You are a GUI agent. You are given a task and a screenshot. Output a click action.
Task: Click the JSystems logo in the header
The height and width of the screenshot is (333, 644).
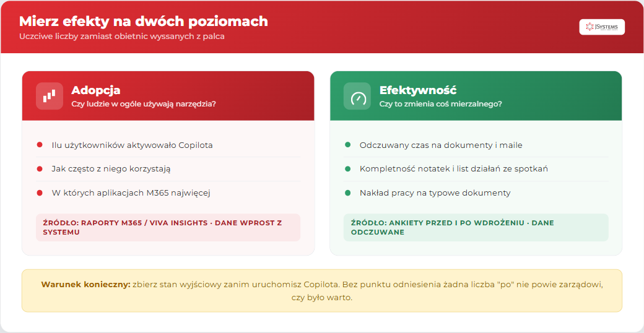point(602,27)
